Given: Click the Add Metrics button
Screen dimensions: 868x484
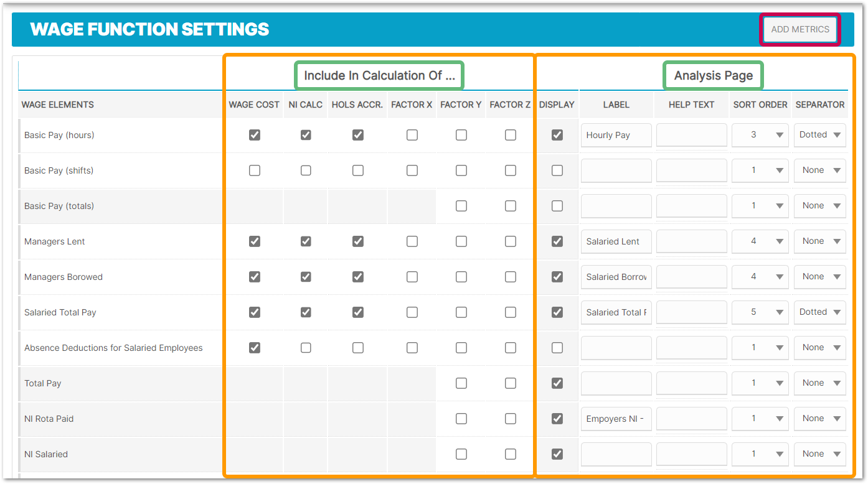Looking at the screenshot, I should (x=800, y=29).
